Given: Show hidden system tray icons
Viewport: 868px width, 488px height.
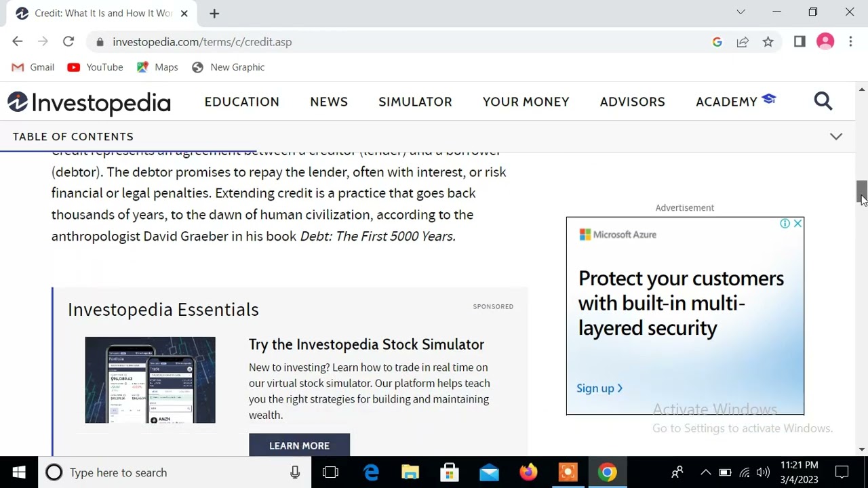Looking at the screenshot, I should click(705, 472).
